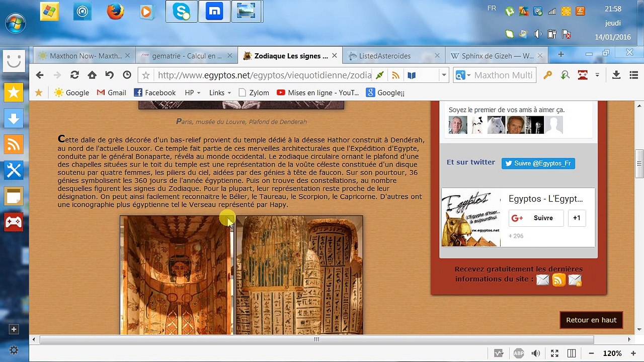Reopen last closed tab undo icon
Image resolution: width=644 pixels, height=362 pixels.
(x=109, y=75)
